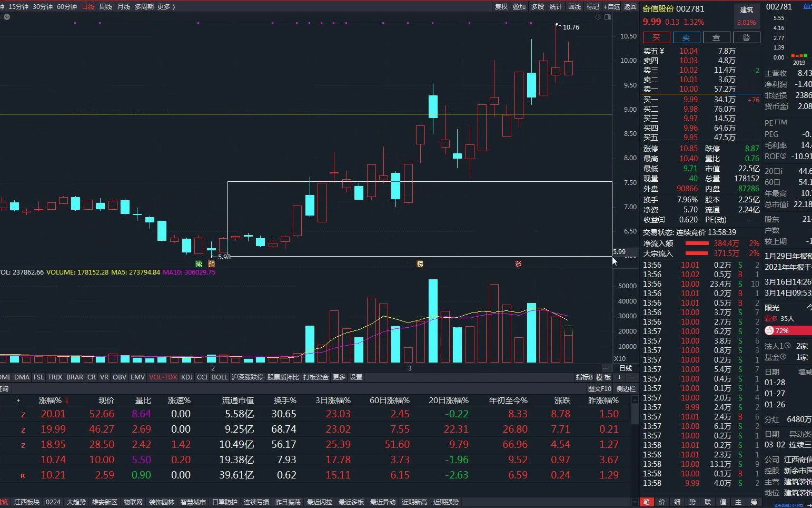Open 指标B indicator menu
The image size is (812, 508).
[x=585, y=377]
